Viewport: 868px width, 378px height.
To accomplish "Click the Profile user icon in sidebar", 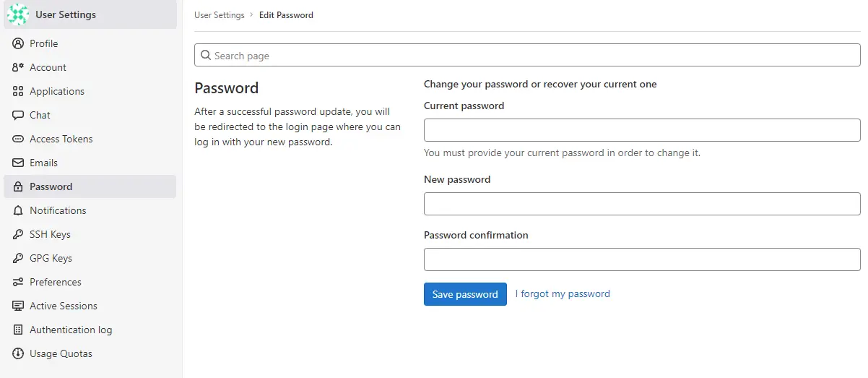I will click(x=18, y=43).
